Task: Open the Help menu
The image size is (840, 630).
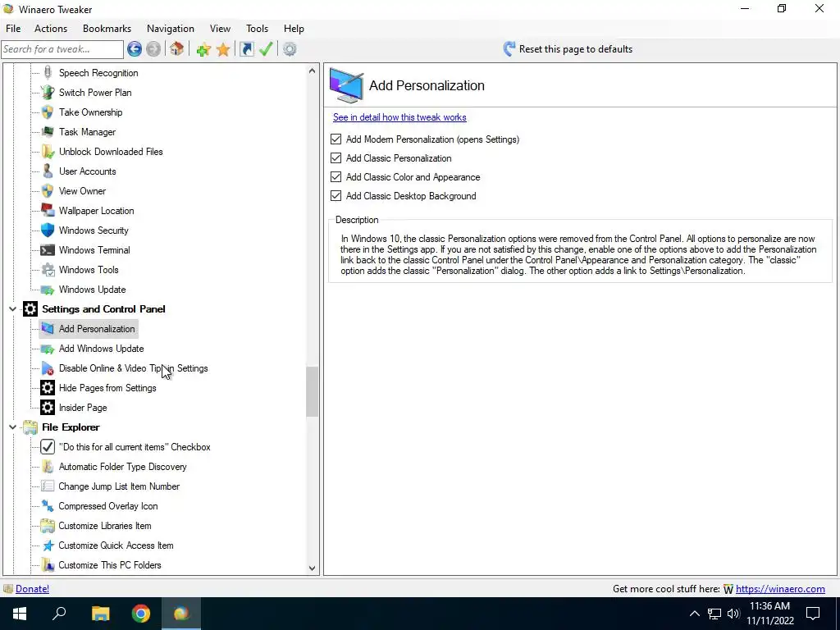Action: pyautogui.click(x=294, y=29)
